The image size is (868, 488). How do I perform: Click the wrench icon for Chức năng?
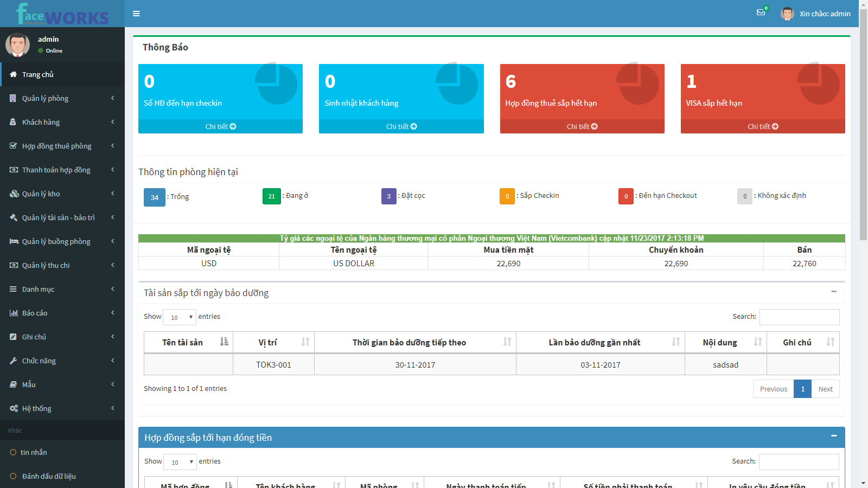(14, 361)
